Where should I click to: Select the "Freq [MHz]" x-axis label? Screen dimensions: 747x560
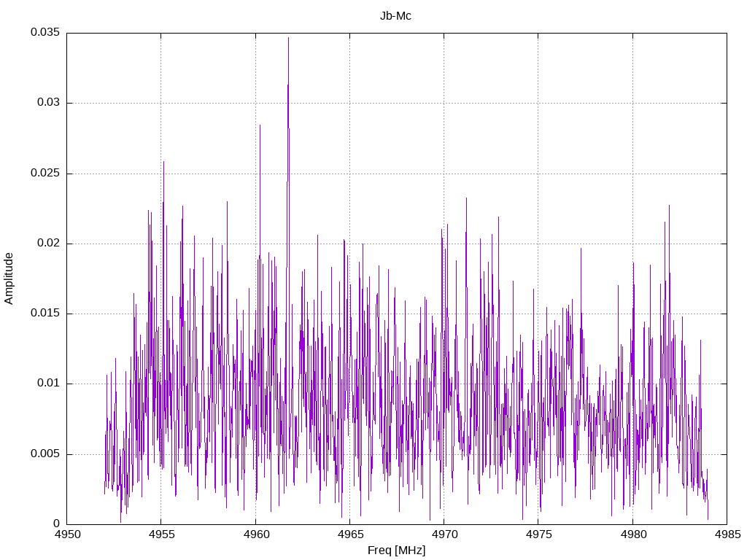[396, 551]
